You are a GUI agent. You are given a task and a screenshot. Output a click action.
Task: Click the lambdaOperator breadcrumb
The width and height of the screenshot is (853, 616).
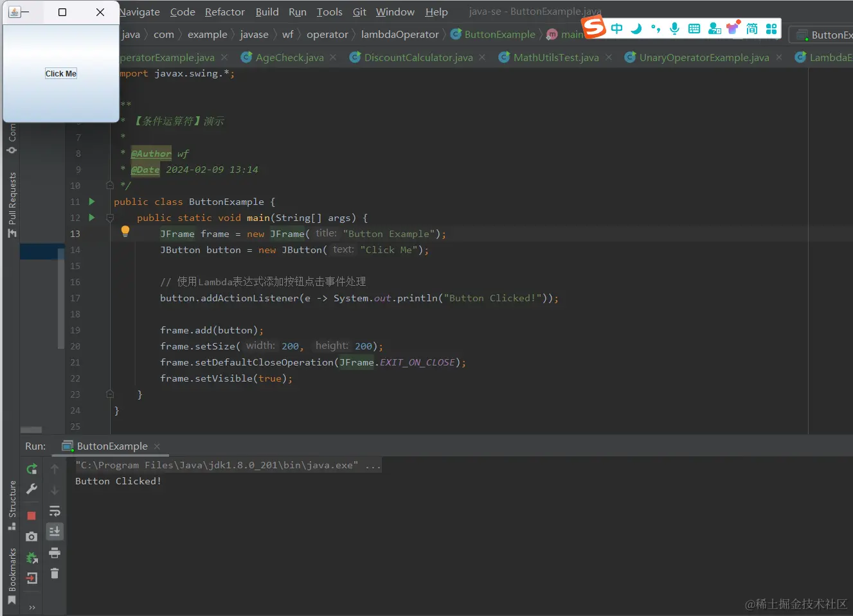click(400, 35)
